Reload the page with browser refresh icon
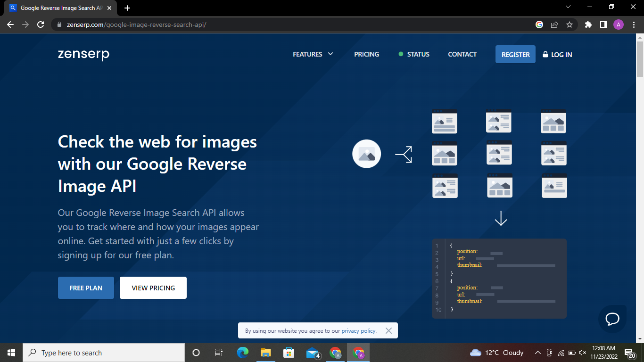 [x=41, y=25]
